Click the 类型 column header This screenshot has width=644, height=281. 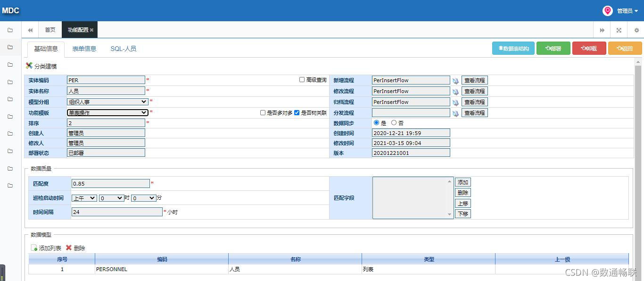pos(429,259)
